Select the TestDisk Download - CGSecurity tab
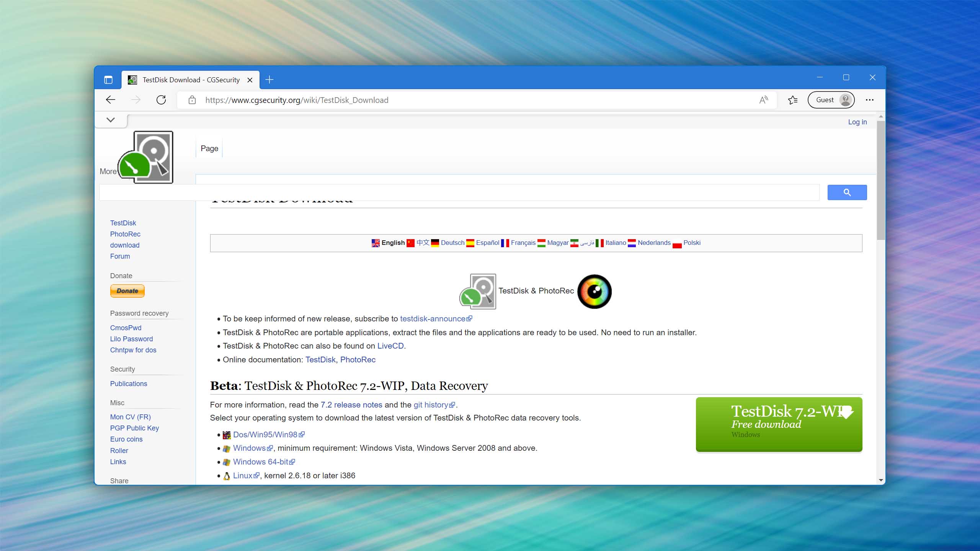This screenshot has width=980, height=551. click(191, 80)
